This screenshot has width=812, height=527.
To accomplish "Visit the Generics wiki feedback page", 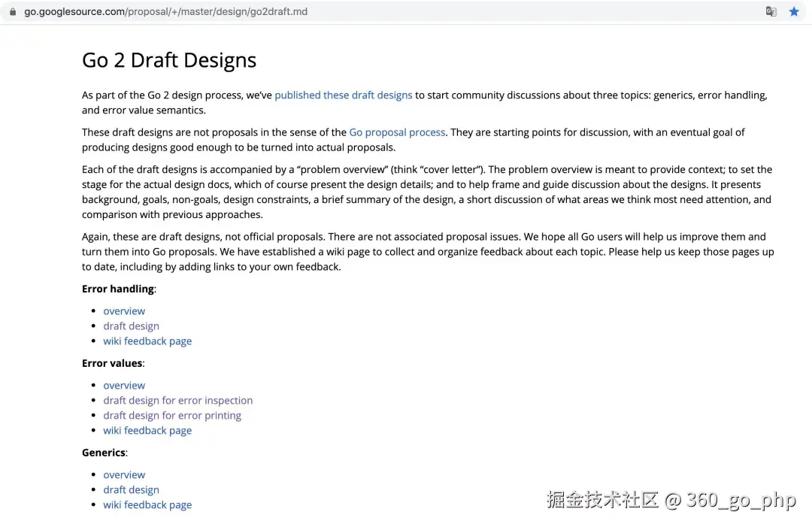I will pyautogui.click(x=147, y=505).
